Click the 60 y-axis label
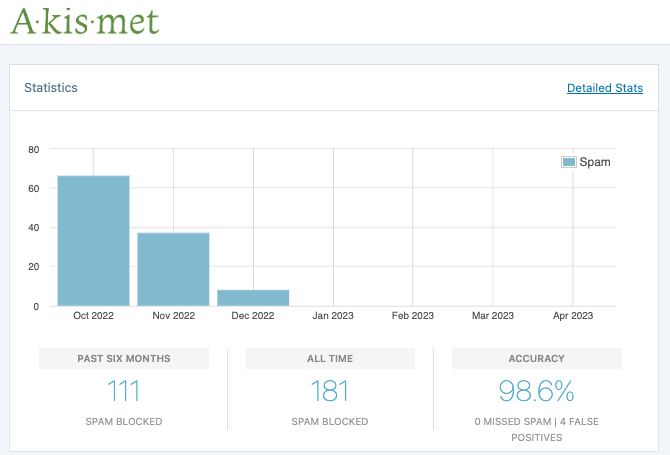The height and width of the screenshot is (455, 670). [x=34, y=188]
